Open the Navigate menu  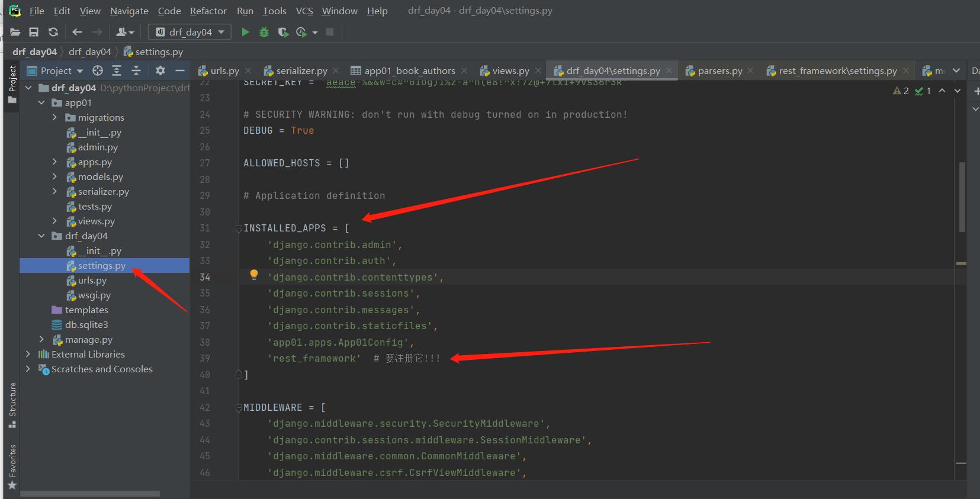coord(129,11)
